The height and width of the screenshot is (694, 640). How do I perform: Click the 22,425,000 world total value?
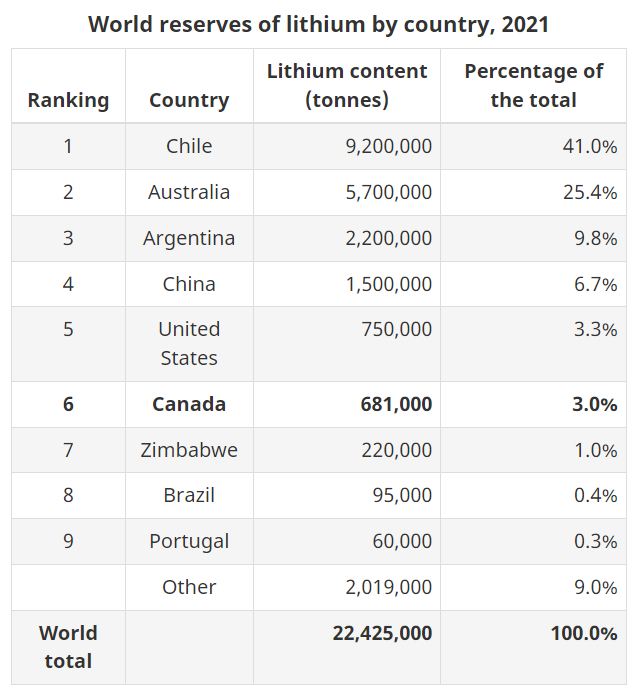[x=382, y=633]
